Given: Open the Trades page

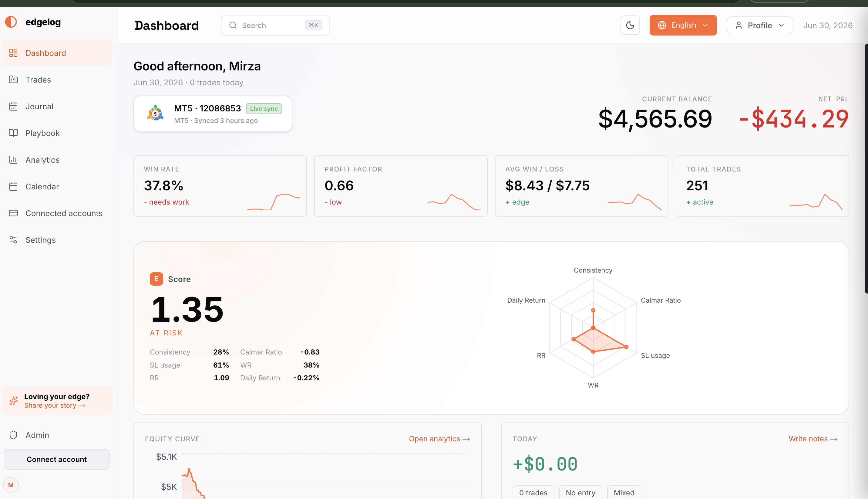Looking at the screenshot, I should click(x=57, y=80).
